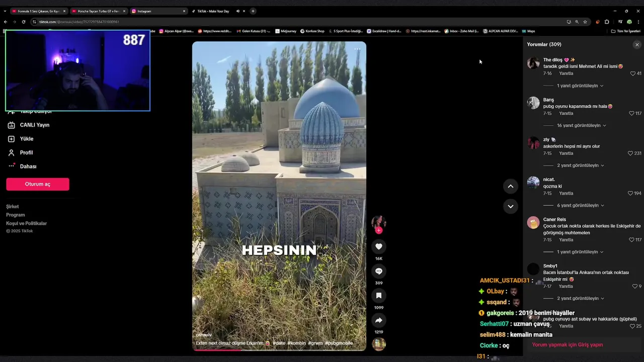Open Midjourney bookmark

pos(286,31)
